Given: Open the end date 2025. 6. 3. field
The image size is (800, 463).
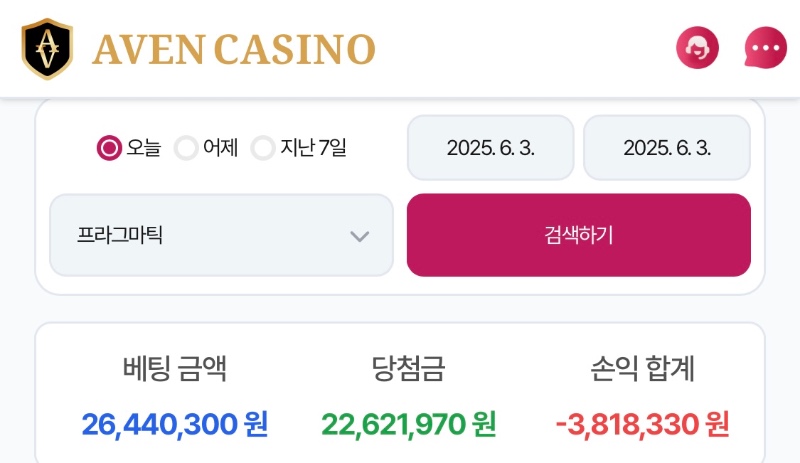Looking at the screenshot, I should (667, 148).
